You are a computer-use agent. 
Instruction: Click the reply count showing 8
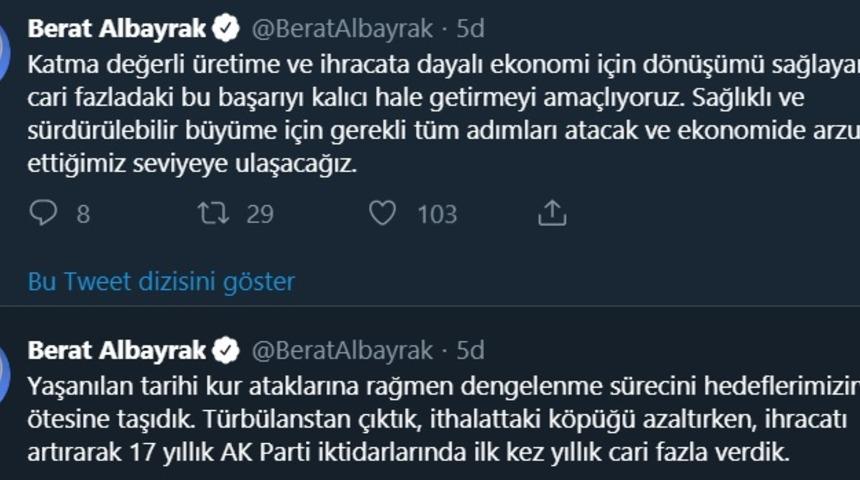point(83,214)
